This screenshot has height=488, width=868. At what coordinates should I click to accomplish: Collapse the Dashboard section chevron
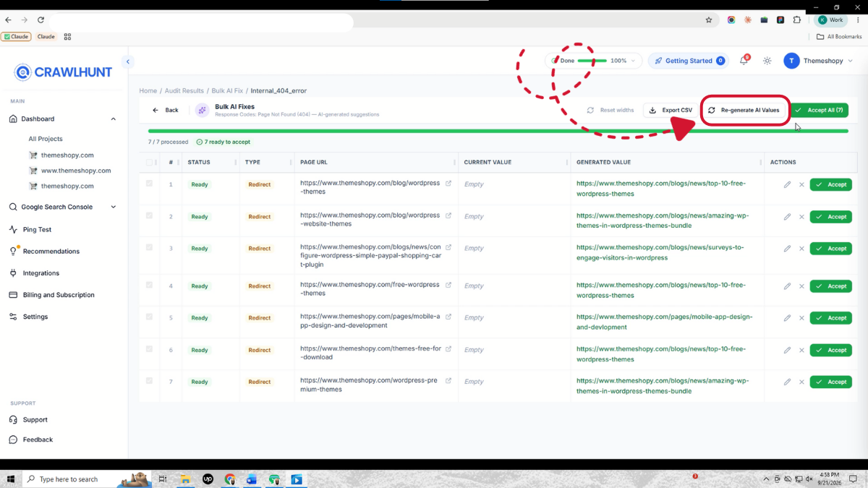click(x=113, y=119)
